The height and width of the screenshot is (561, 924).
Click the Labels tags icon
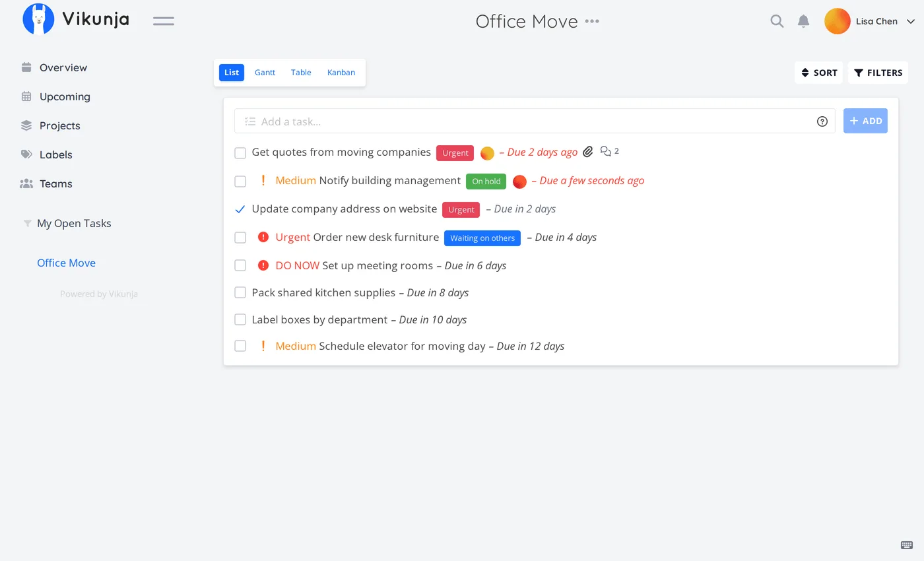pos(26,154)
